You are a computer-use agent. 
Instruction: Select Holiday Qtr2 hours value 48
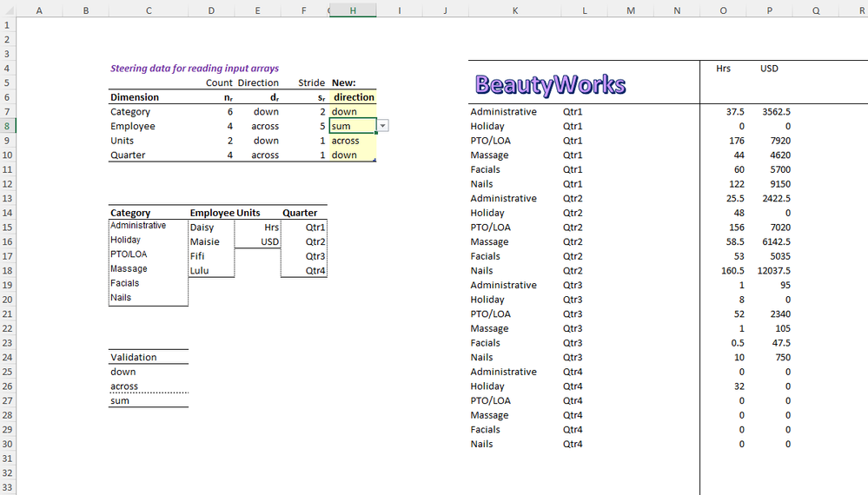coord(739,213)
